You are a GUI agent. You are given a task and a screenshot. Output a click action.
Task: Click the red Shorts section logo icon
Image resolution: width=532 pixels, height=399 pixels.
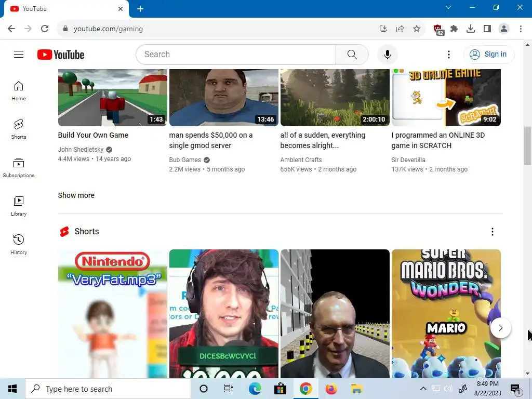pyautogui.click(x=64, y=231)
